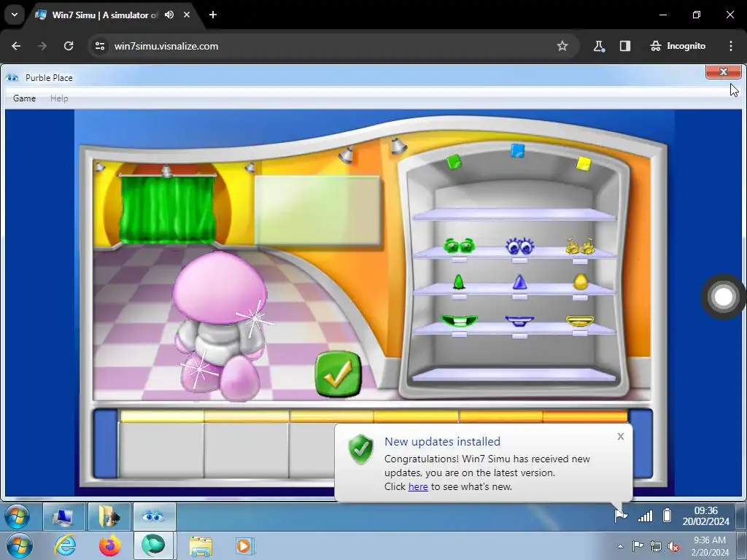Pick the yellow eyes on the shelf

click(x=580, y=246)
